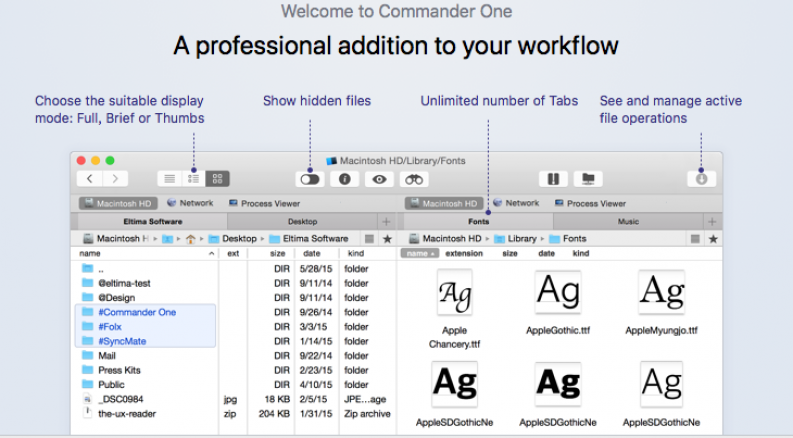Sort right panel by extension
Image resolution: width=793 pixels, height=438 pixels.
(464, 253)
